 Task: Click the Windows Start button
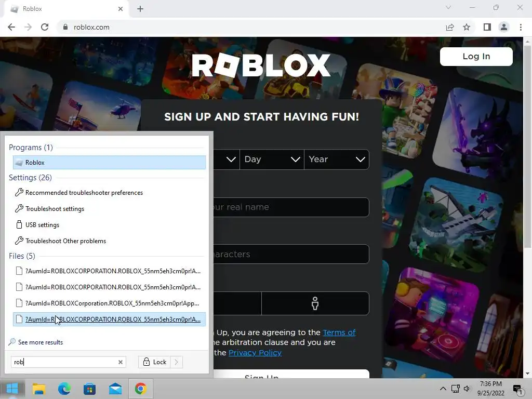12,389
